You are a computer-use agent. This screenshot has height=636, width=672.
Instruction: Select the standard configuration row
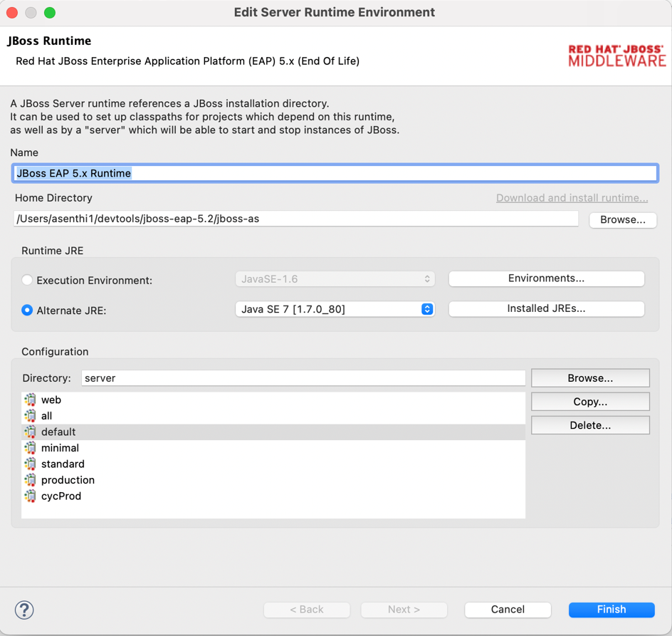click(x=273, y=464)
